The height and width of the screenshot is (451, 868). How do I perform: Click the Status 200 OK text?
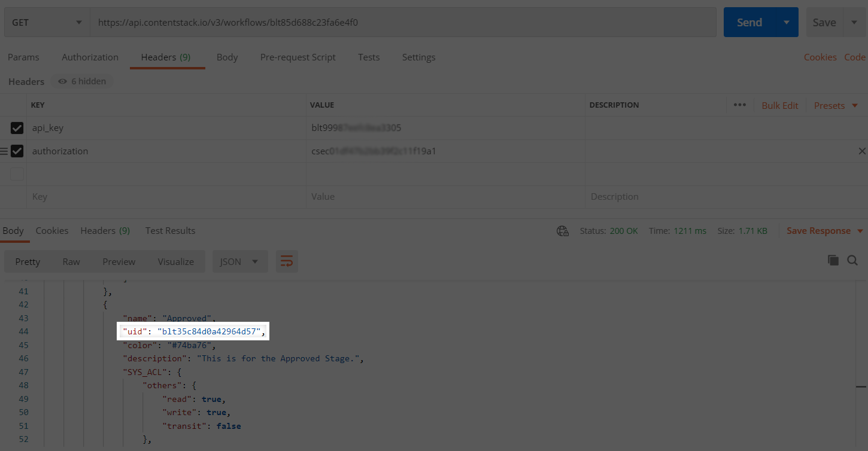click(x=609, y=231)
